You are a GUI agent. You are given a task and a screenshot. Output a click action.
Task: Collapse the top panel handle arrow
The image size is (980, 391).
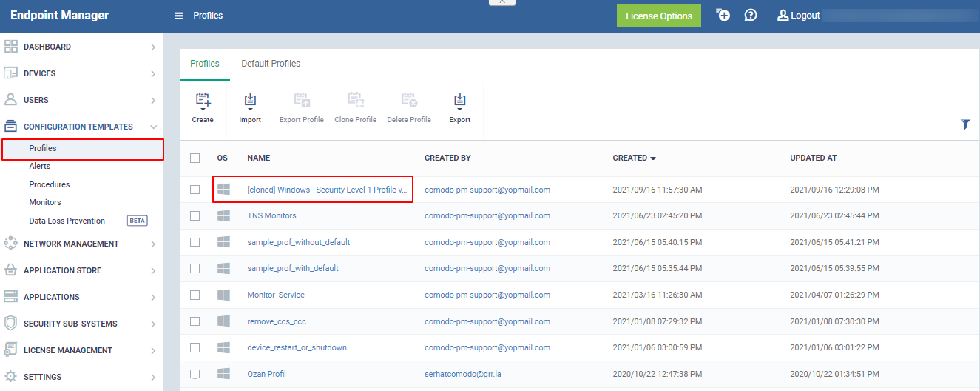click(502, 2)
